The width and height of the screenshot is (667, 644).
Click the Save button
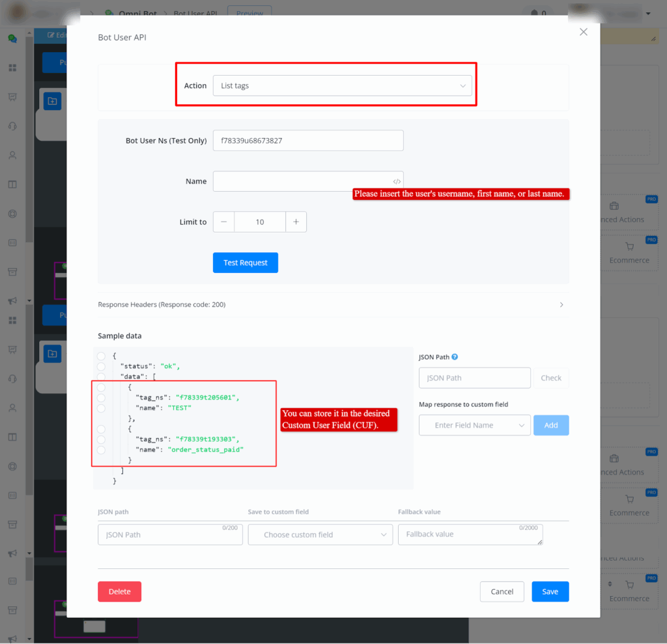point(550,591)
